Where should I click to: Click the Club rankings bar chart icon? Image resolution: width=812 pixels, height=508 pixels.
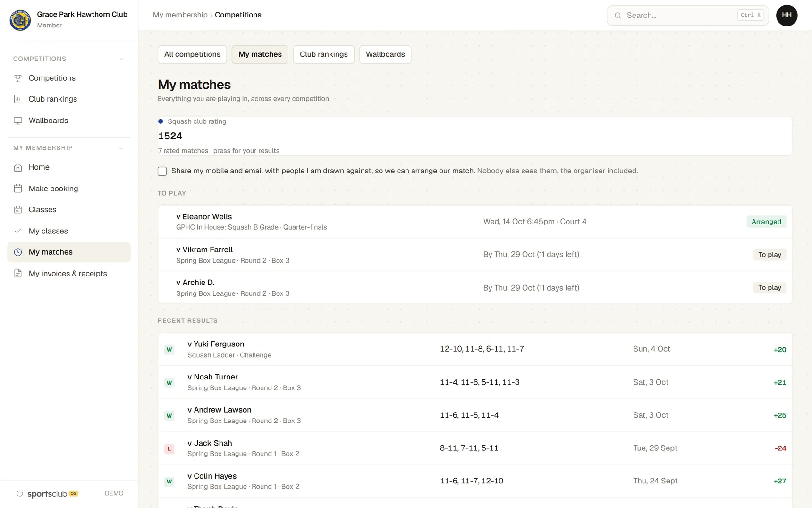(18, 99)
